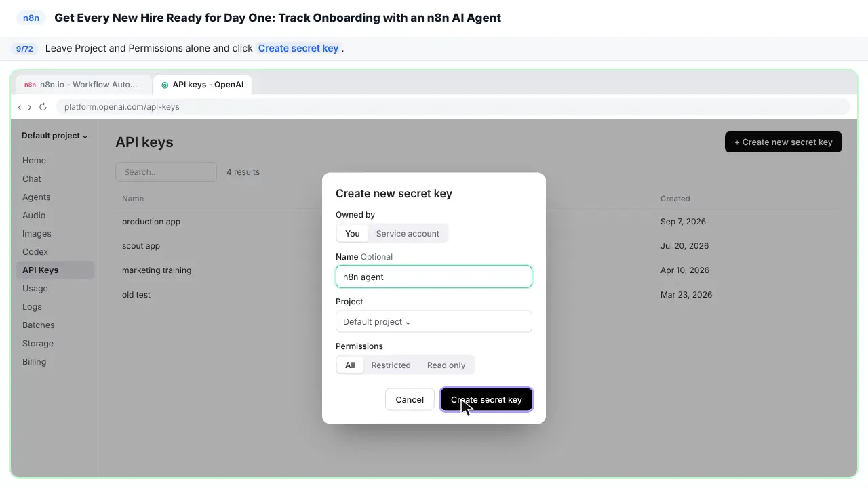Cancel the new secret key dialog
The width and height of the screenshot is (868, 488).
[x=410, y=400]
